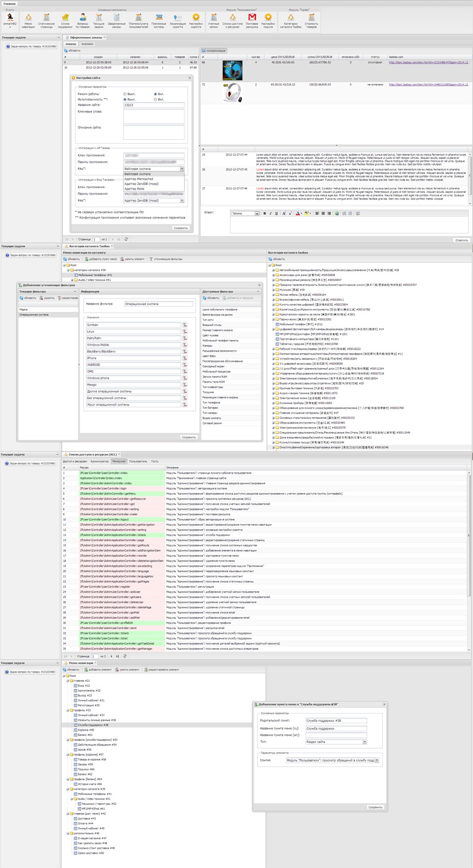Open Настройки скрипта gear icon
473x868 pixels.
196,21
